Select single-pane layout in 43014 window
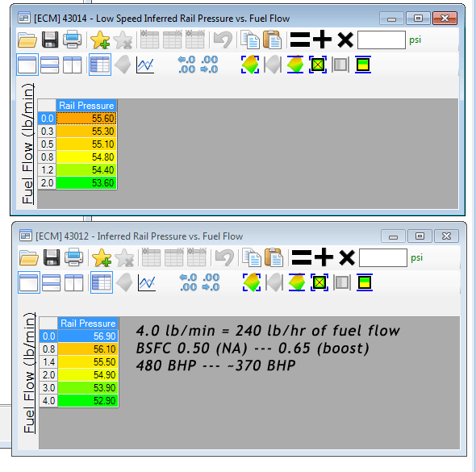Viewport: 476px width, 472px height. click(27, 65)
